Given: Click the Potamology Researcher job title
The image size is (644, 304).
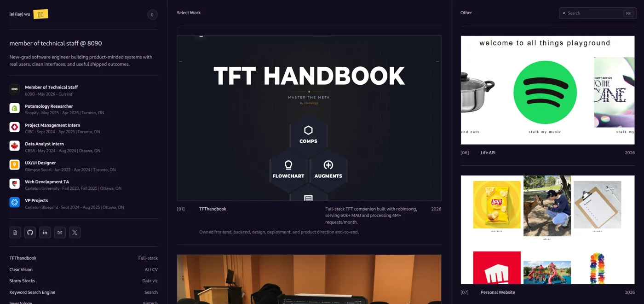Looking at the screenshot, I should (49, 106).
